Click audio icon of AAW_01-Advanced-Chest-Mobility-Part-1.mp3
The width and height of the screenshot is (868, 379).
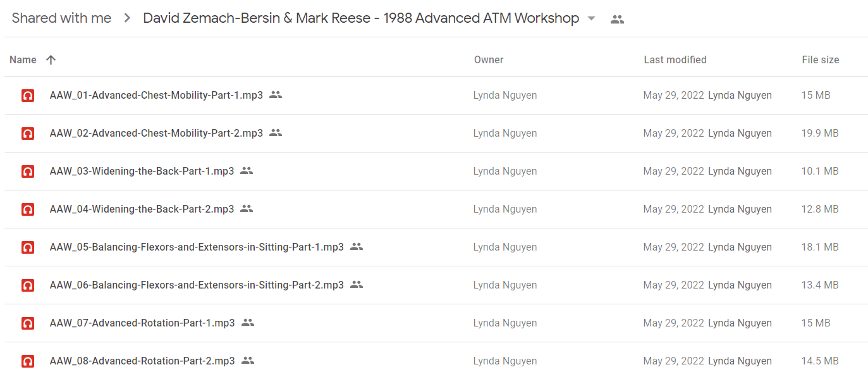coord(28,96)
